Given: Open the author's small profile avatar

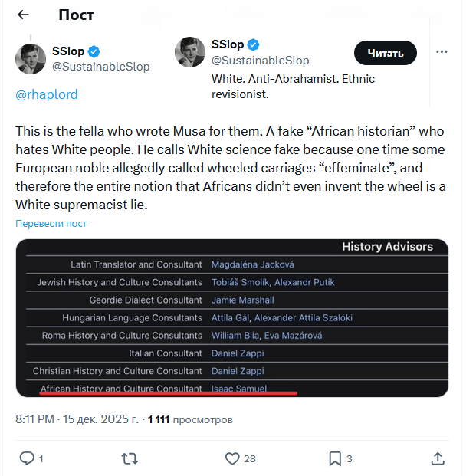Looking at the screenshot, I should 31,59.
